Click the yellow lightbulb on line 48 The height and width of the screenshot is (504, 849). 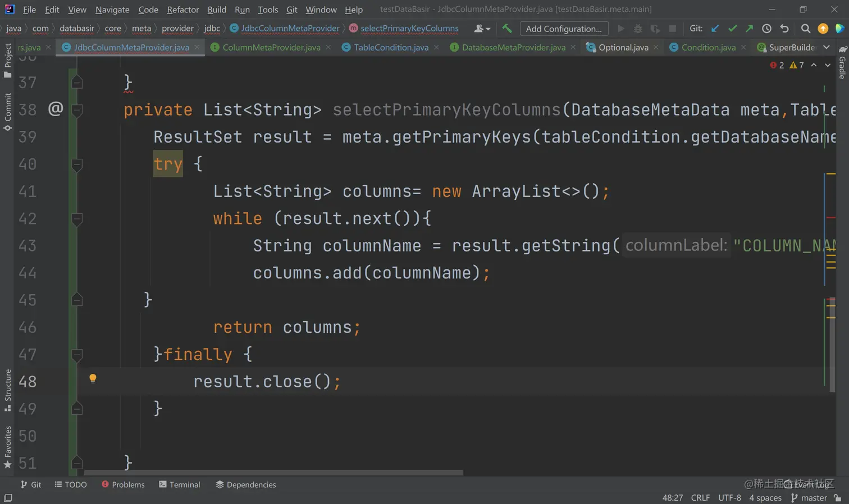tap(93, 379)
